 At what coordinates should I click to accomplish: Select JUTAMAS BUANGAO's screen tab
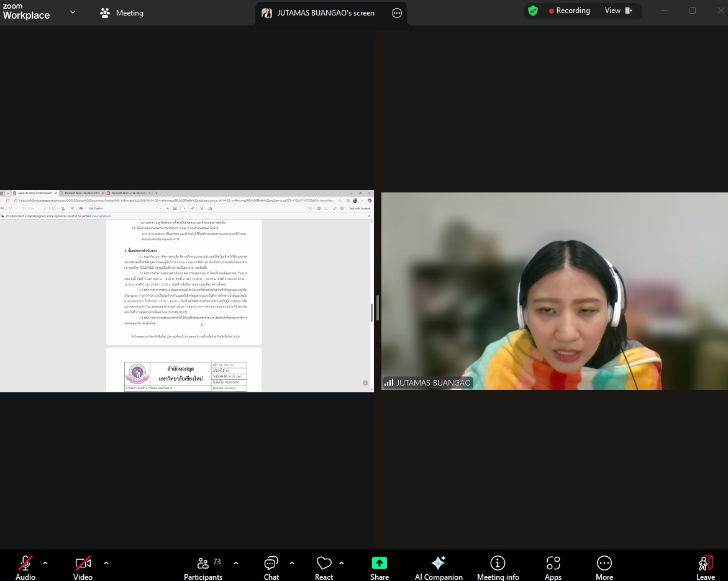click(319, 13)
